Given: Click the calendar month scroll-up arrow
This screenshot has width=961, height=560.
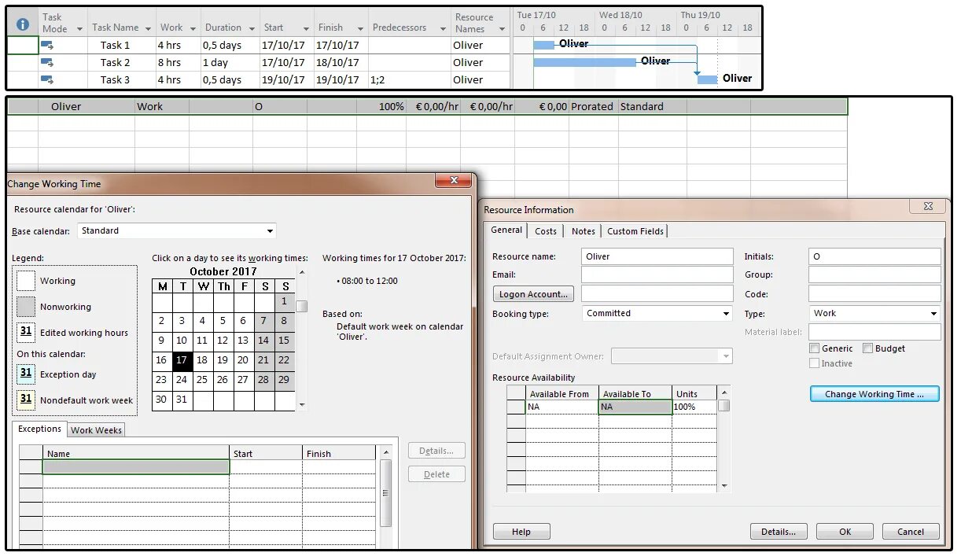Looking at the screenshot, I should 302,273.
